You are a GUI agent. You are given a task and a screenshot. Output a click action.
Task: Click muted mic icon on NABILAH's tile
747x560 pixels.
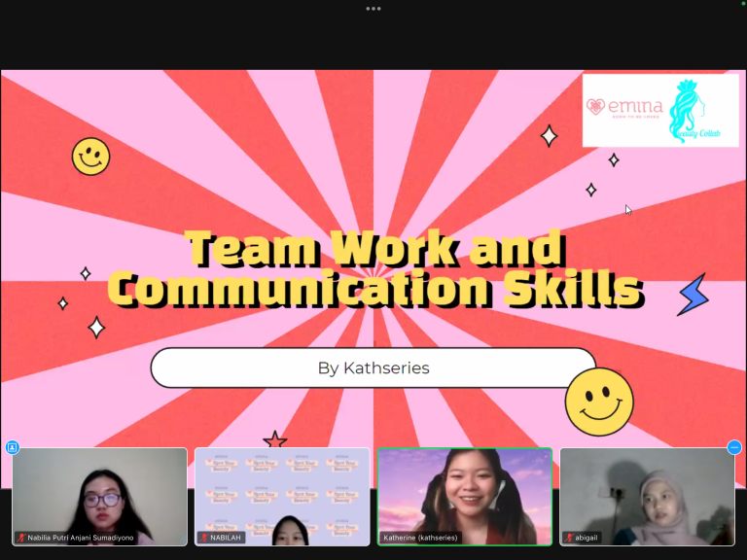coord(204,538)
